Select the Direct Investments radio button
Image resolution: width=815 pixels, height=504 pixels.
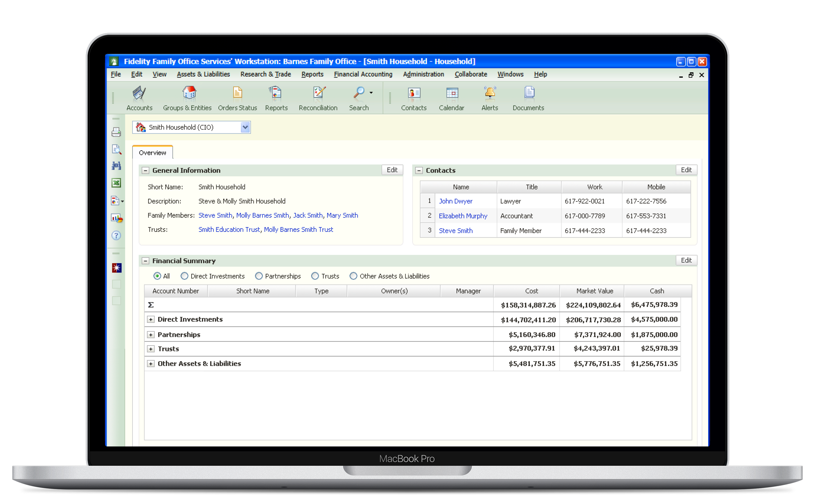184,276
